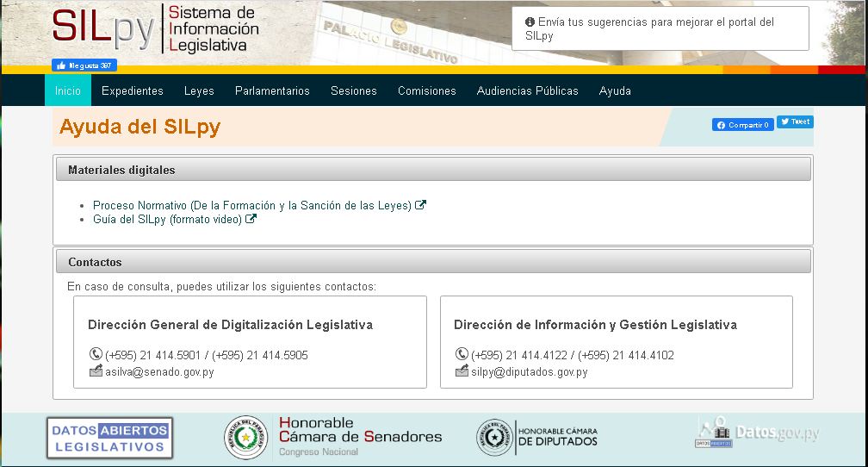Click the SILpy logo in the header

tap(156, 28)
